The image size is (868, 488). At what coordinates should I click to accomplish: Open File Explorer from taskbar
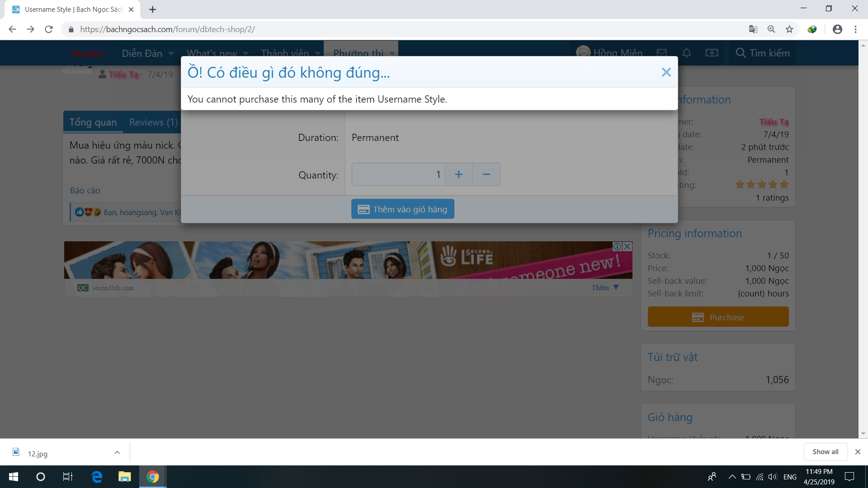(124, 477)
